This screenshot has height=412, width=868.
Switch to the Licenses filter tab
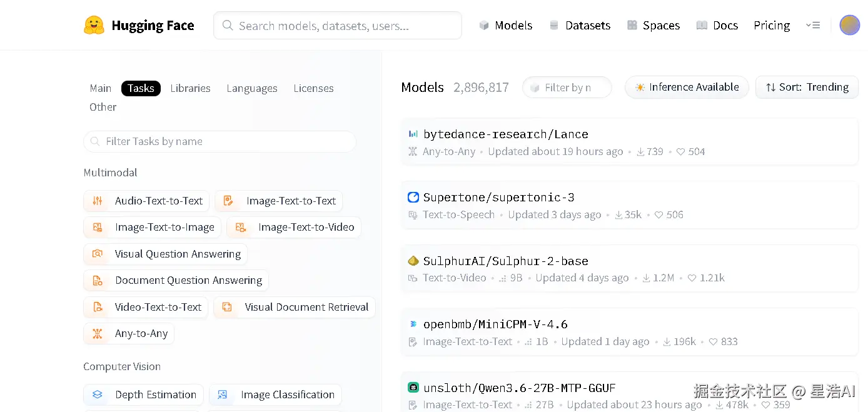tap(313, 88)
